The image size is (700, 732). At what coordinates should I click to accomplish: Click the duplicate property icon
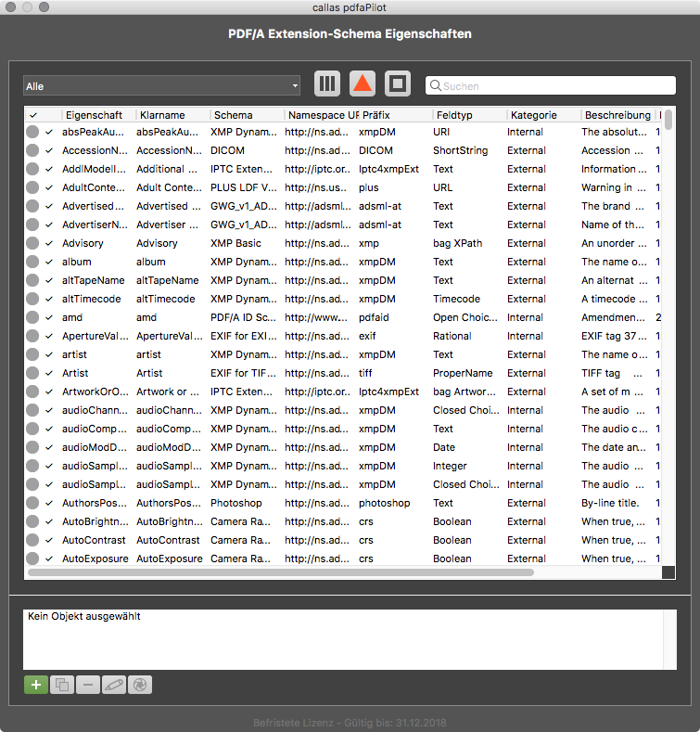[62, 685]
